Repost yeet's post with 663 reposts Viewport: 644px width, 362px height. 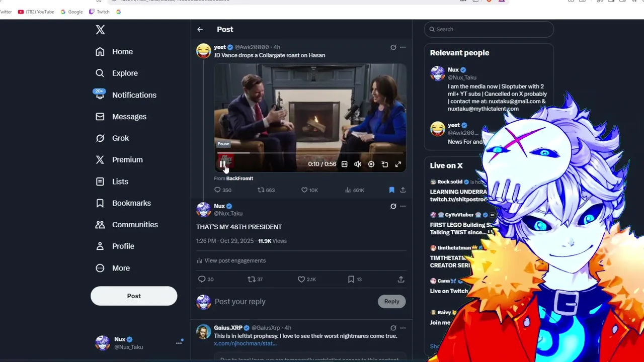[266, 190]
